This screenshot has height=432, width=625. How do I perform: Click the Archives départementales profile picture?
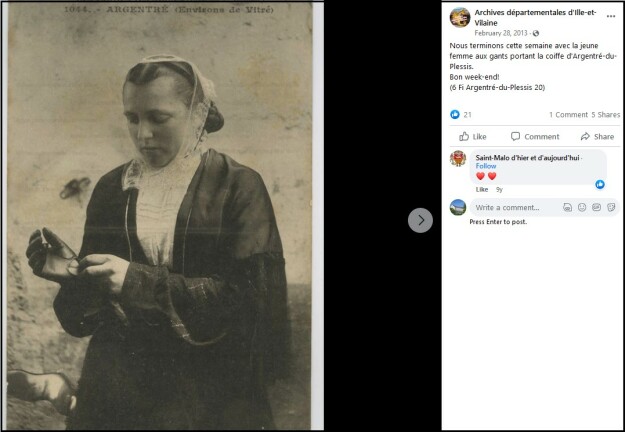point(460,18)
